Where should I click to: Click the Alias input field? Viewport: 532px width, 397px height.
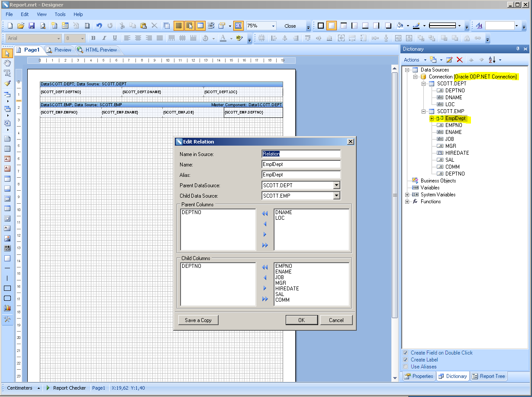point(301,175)
